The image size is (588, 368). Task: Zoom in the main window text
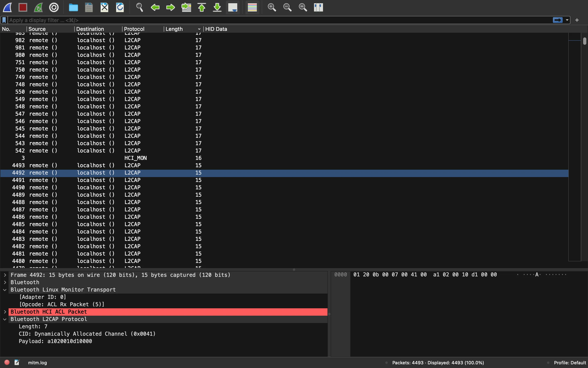pyautogui.click(x=272, y=7)
